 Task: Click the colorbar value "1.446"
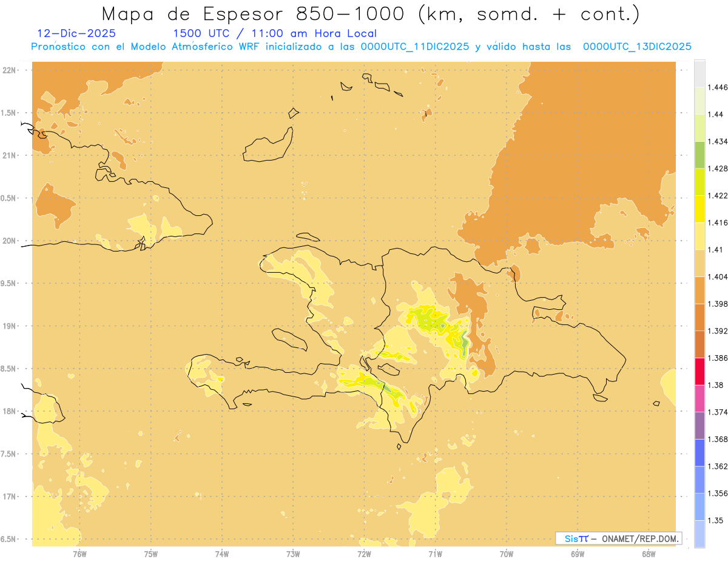click(x=717, y=87)
